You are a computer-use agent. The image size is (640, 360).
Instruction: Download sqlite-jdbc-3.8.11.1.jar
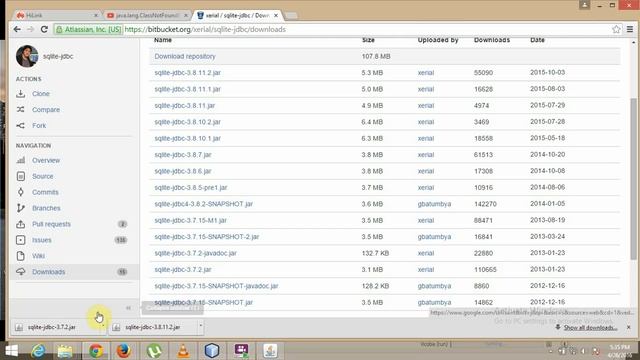click(187, 89)
